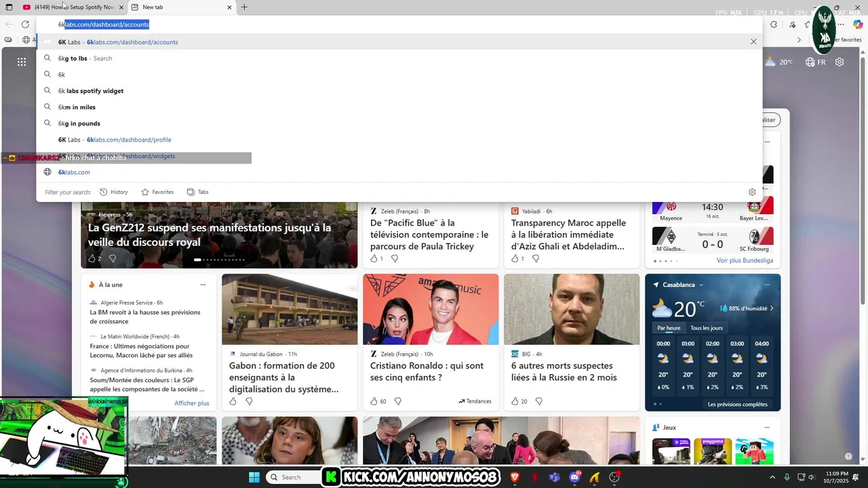Switch to the YouTube Spotify tab
The height and width of the screenshot is (488, 868).
pos(73,7)
